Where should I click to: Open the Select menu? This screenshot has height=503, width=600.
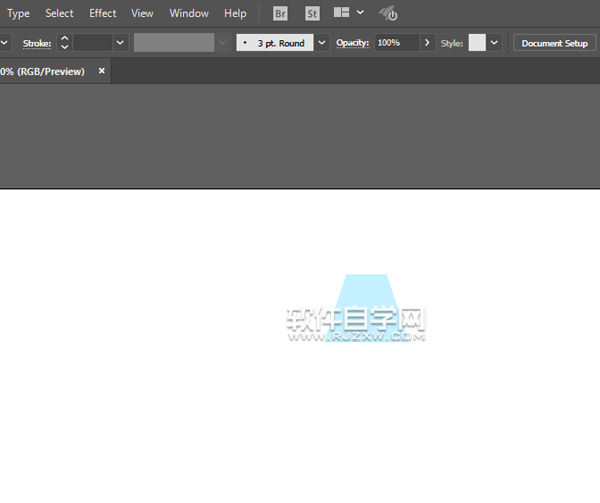click(x=59, y=14)
